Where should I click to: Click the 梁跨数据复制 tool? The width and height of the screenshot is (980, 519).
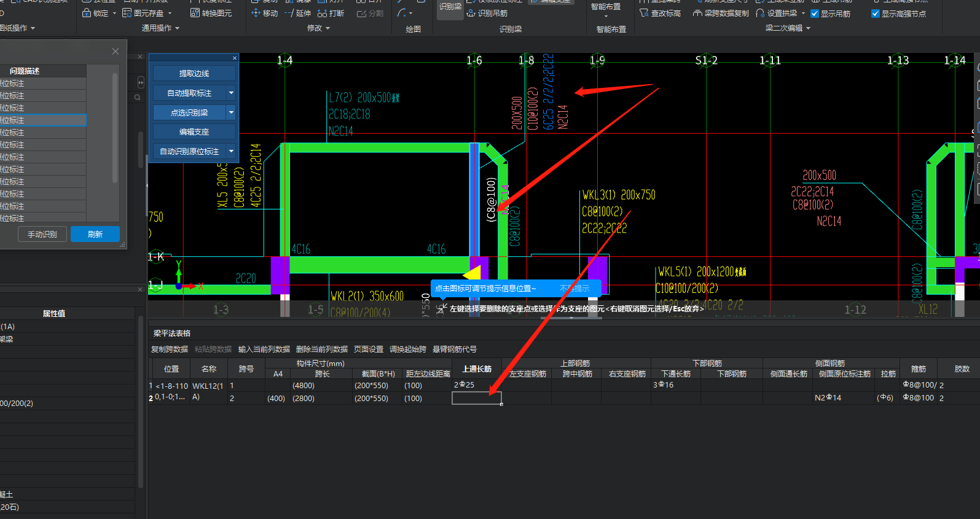point(721,13)
